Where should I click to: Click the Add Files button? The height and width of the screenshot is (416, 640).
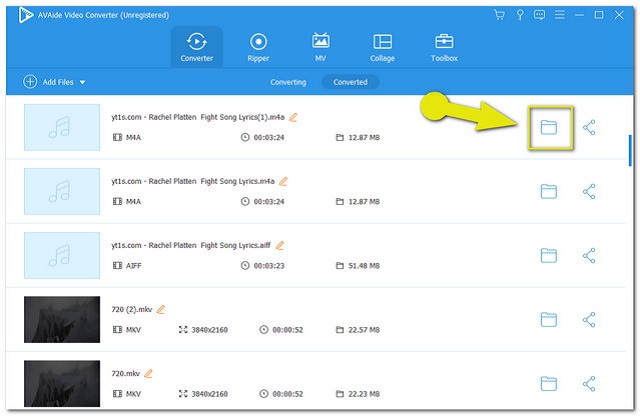pyautogui.click(x=48, y=82)
